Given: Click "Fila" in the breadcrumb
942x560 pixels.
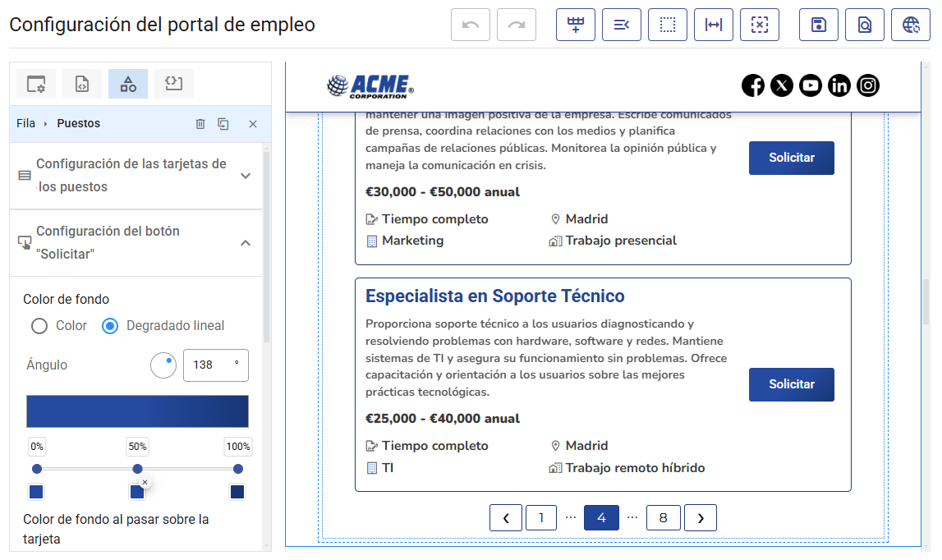Looking at the screenshot, I should click(x=25, y=124).
